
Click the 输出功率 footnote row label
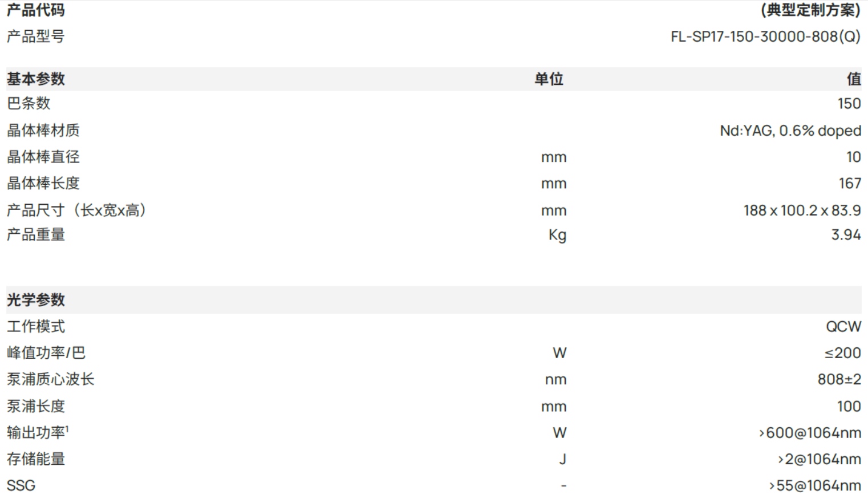[x=38, y=433]
